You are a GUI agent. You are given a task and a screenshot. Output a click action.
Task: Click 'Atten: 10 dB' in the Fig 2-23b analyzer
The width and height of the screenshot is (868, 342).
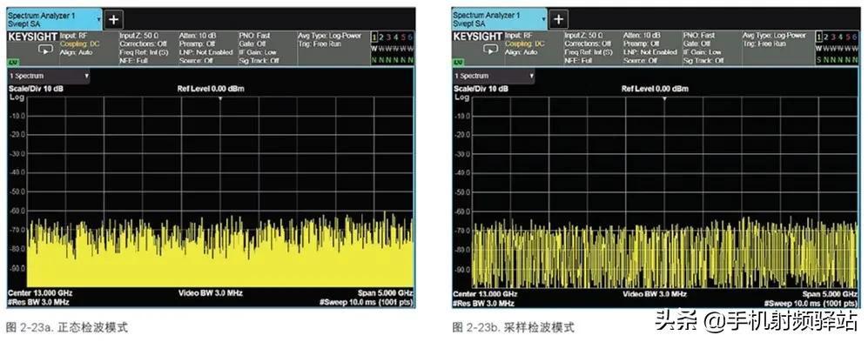643,36
